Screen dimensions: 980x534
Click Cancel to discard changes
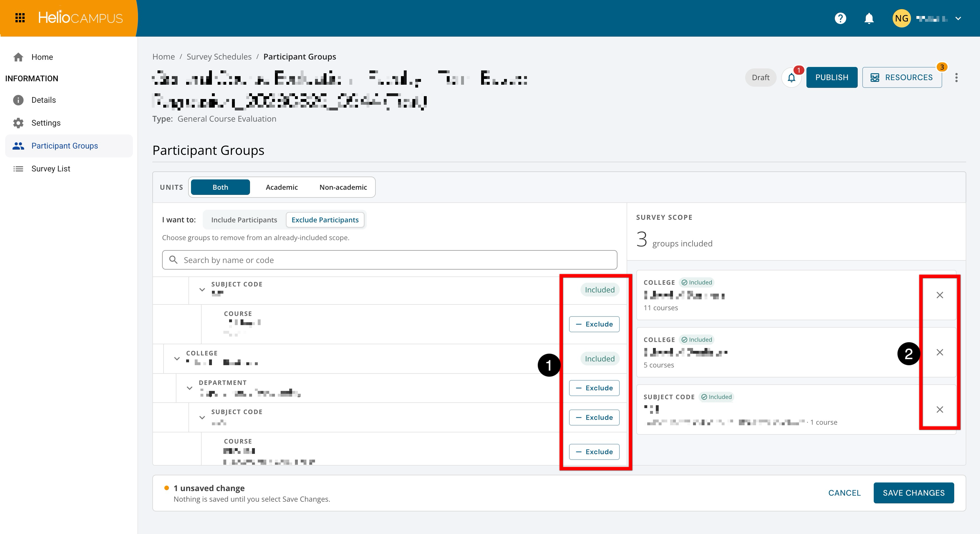tap(844, 493)
